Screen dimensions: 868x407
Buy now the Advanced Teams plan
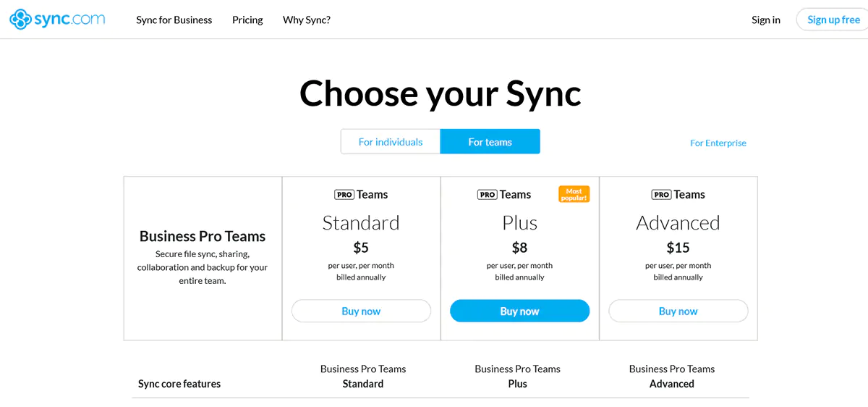678,311
